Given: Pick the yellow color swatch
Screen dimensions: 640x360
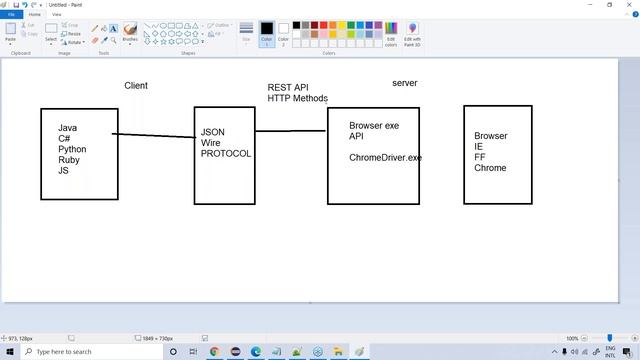Looking at the screenshot, I should pyautogui.click(x=342, y=25).
